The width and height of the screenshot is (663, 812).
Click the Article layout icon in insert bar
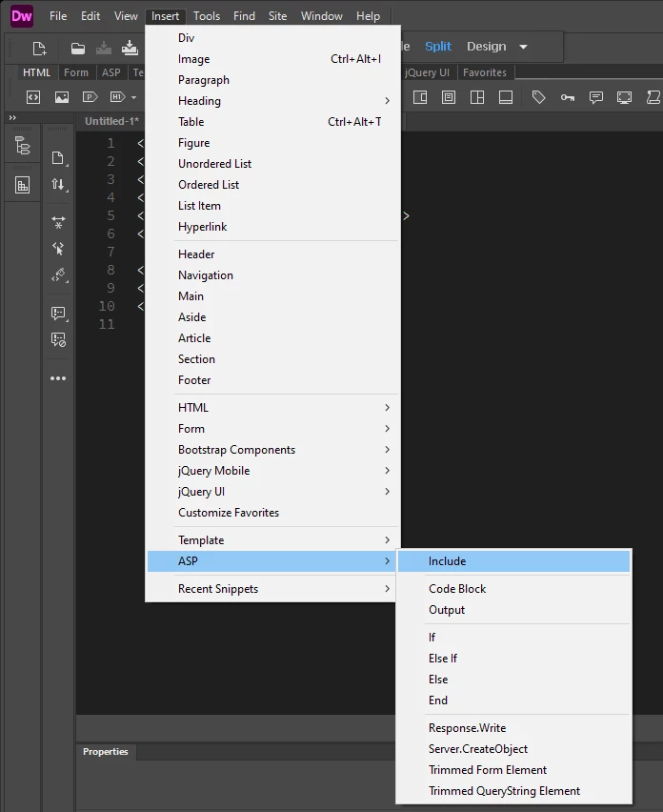click(449, 97)
